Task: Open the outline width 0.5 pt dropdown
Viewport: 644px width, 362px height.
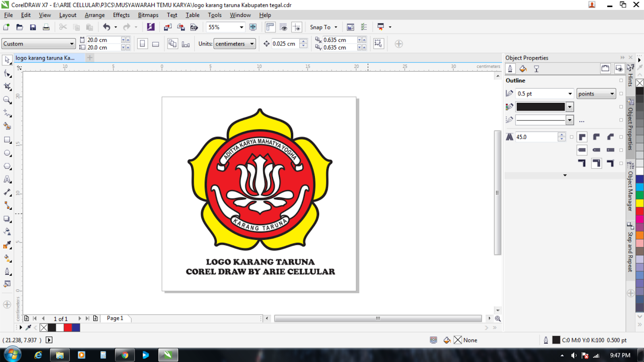Action: (x=570, y=94)
